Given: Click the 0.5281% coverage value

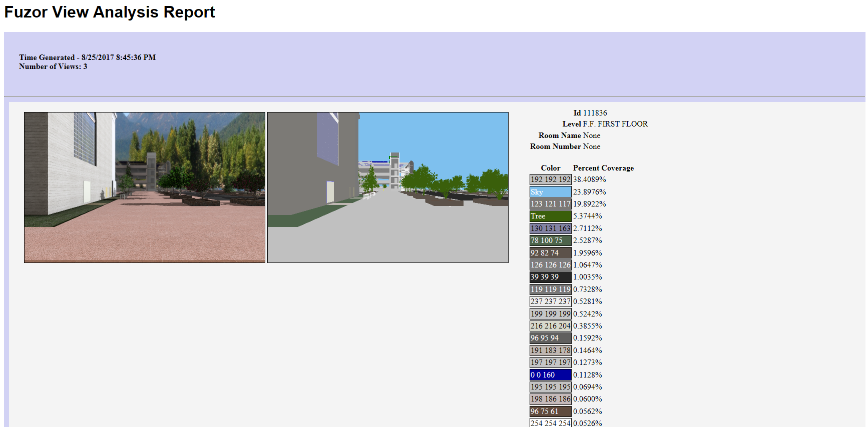Looking at the screenshot, I should [588, 301].
